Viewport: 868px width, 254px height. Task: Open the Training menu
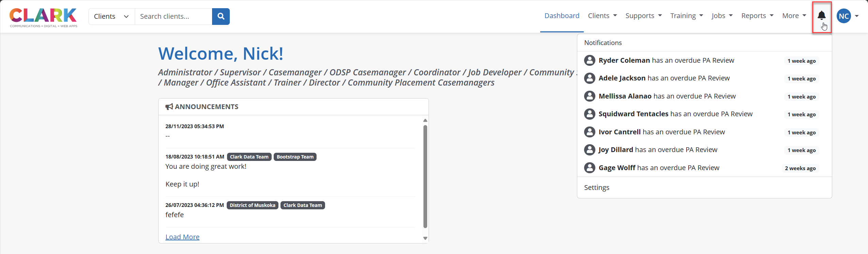(686, 16)
